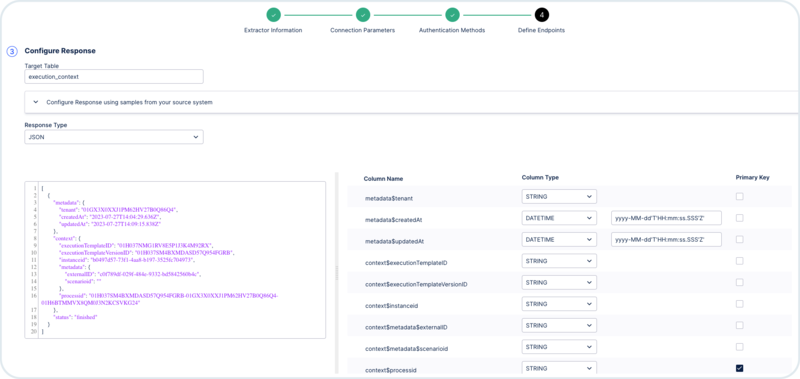Click the Extractor Information step label
This screenshot has height=379, width=800.
pyautogui.click(x=273, y=30)
